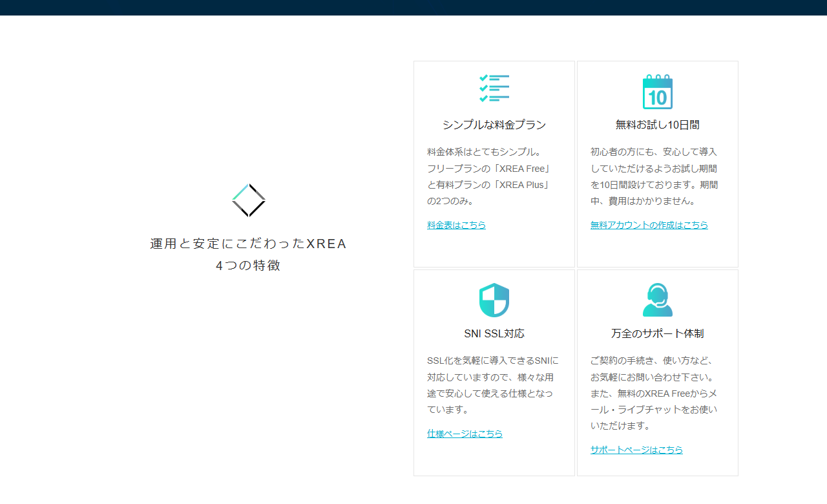827x504 pixels.
Task: Click the green checkmarks in the pricing icon
Action: pyautogui.click(x=483, y=88)
